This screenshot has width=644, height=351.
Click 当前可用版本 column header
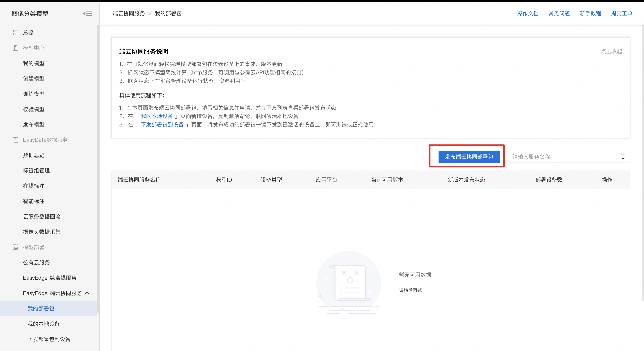click(387, 180)
